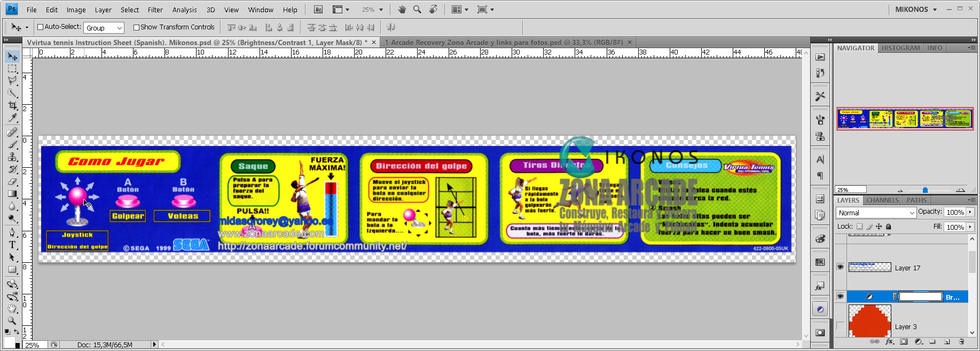Screen dimensions: 980x351
Task: Select the Eraser tool
Action: [x=12, y=182]
